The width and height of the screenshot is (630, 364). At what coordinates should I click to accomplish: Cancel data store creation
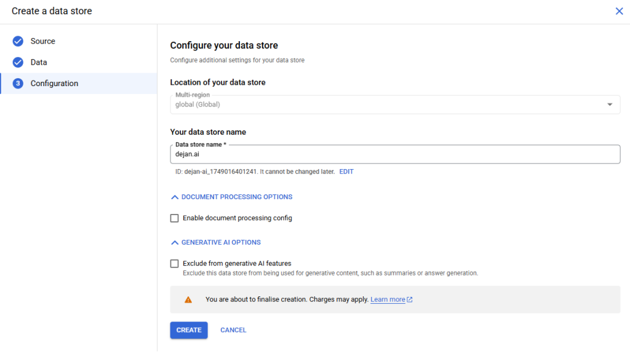pos(233,330)
